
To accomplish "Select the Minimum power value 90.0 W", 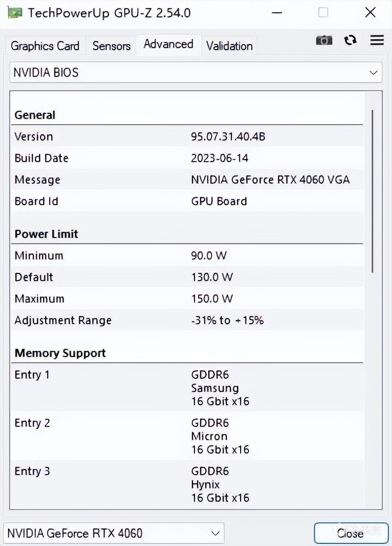I will 209,256.
